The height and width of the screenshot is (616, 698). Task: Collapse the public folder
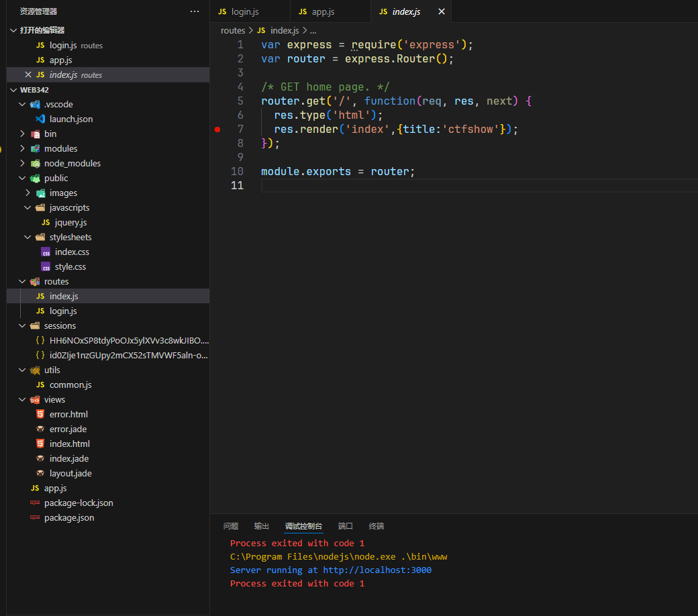tap(22, 178)
